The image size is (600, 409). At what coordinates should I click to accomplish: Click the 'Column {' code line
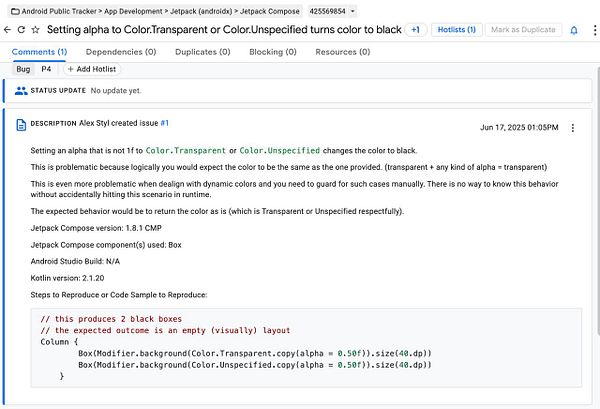59,342
